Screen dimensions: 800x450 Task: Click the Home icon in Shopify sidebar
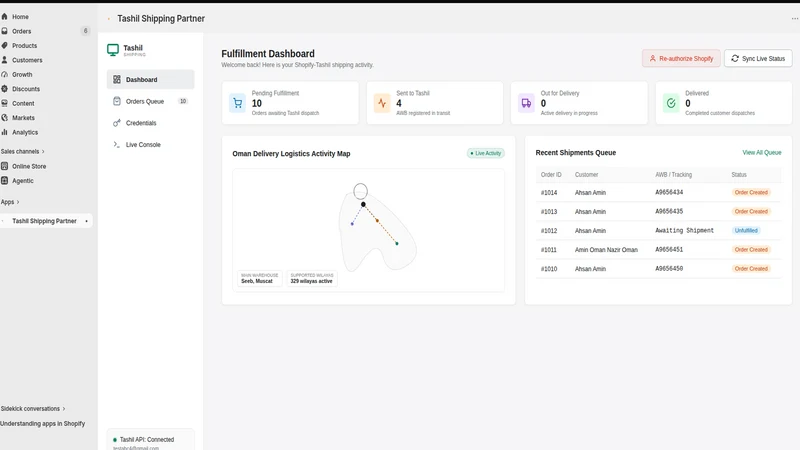[x=5, y=17]
